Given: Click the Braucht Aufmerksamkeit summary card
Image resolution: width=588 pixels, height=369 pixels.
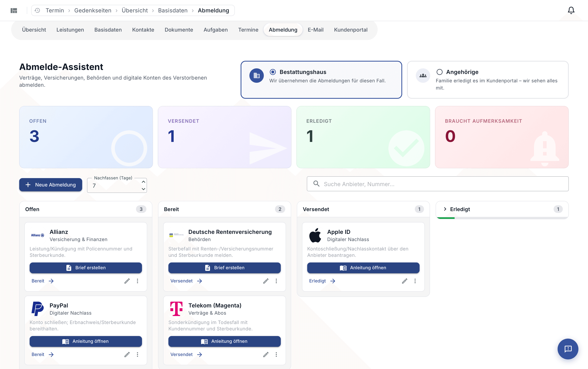Looking at the screenshot, I should [502, 137].
